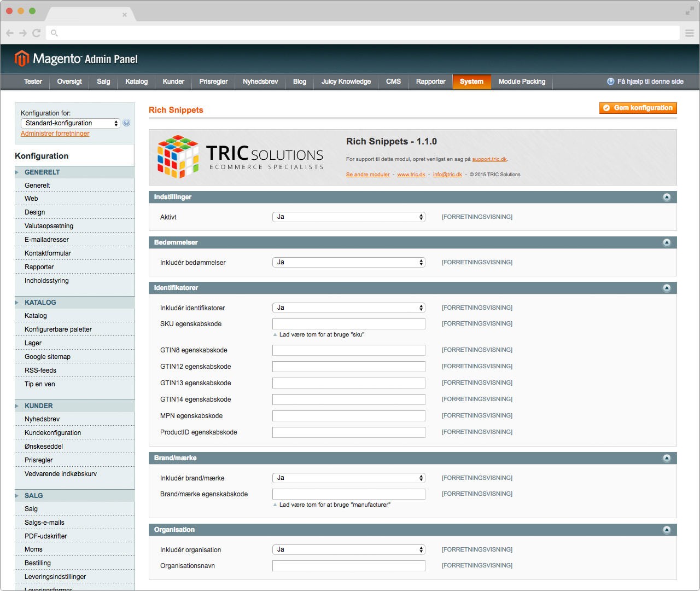Open the System menu tab
700x591 pixels.
[471, 82]
